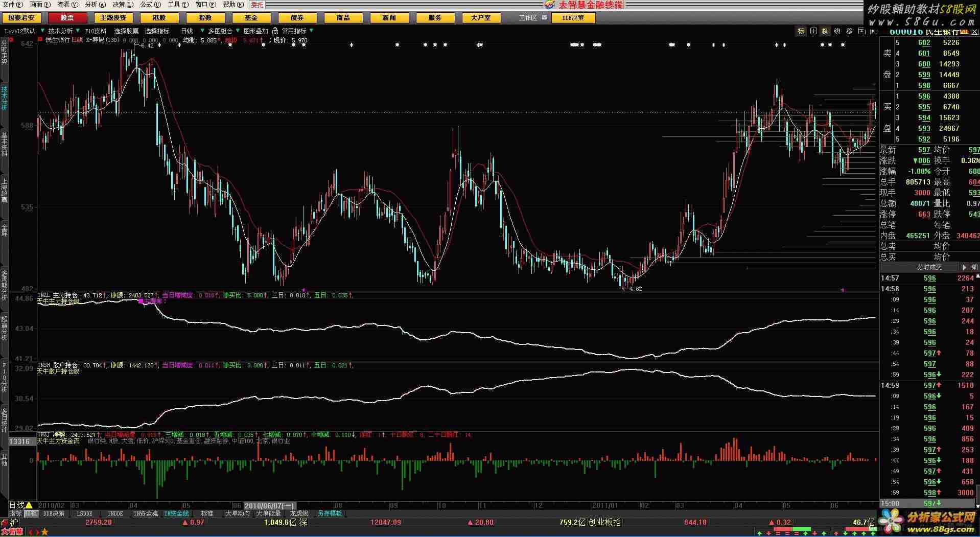Click the 移 move chart icon
This screenshot has width=980, height=537.
(x=849, y=31)
